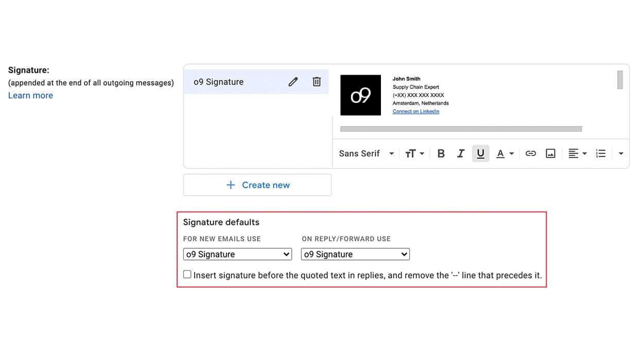Screen dimensions: 644x363
Task: Open Connect on LinkedIn link in signature
Action: click(416, 111)
